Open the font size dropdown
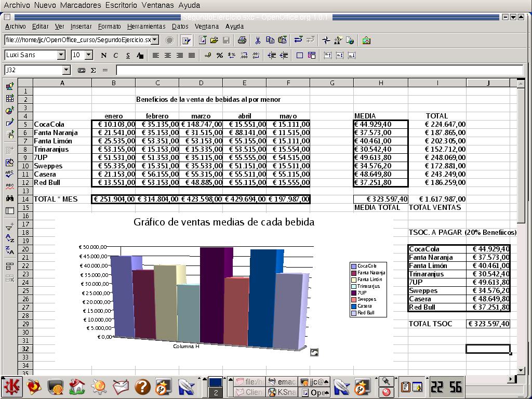The height and width of the screenshot is (399, 532). click(x=89, y=55)
